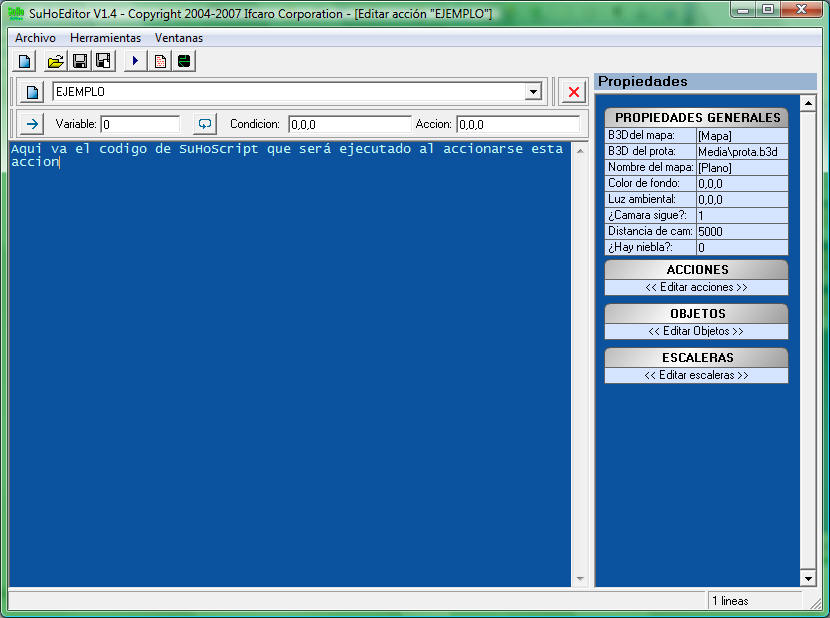The width and height of the screenshot is (830, 618).
Task: Click the Save floppy disk icon
Action: tap(79, 62)
